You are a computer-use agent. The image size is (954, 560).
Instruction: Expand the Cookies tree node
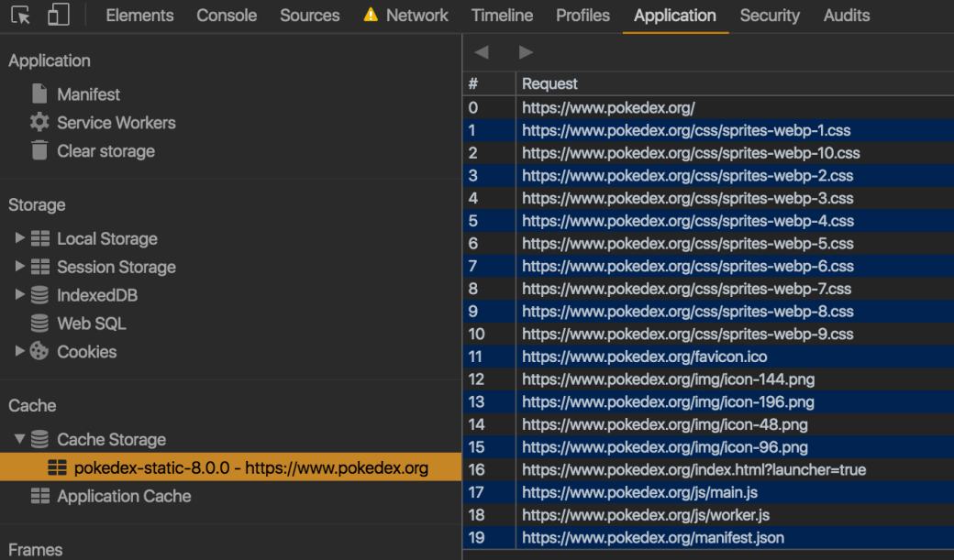(x=19, y=350)
